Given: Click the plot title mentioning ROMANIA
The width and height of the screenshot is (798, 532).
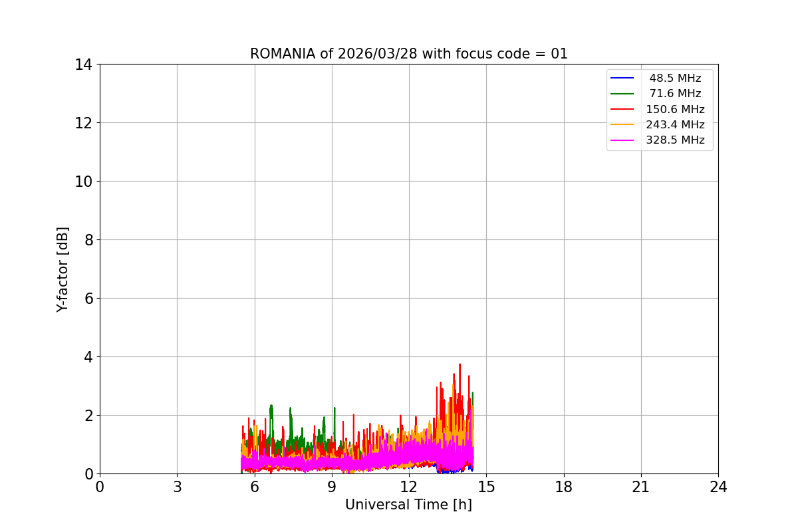Looking at the screenshot, I should [x=409, y=54].
